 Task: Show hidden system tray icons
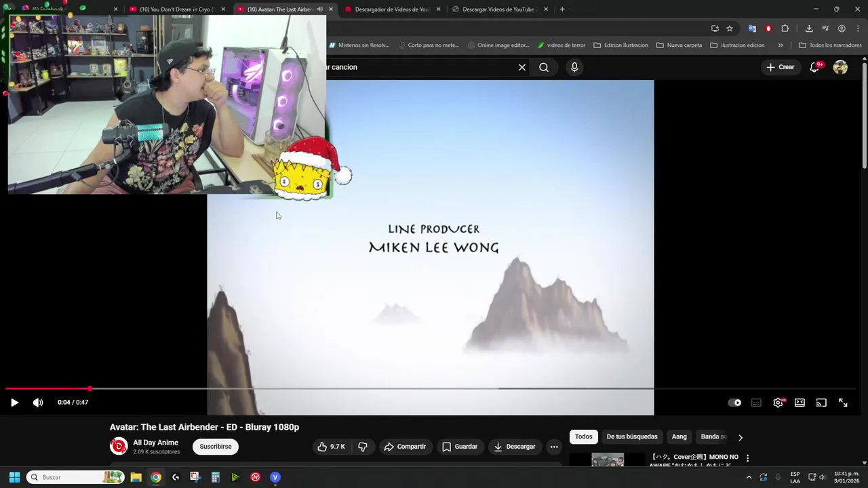pyautogui.click(x=749, y=477)
